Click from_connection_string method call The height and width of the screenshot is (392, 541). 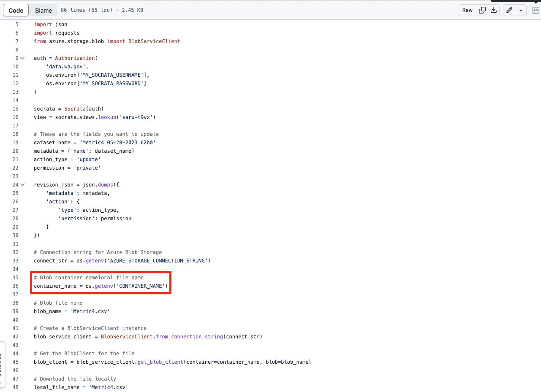[189, 337]
